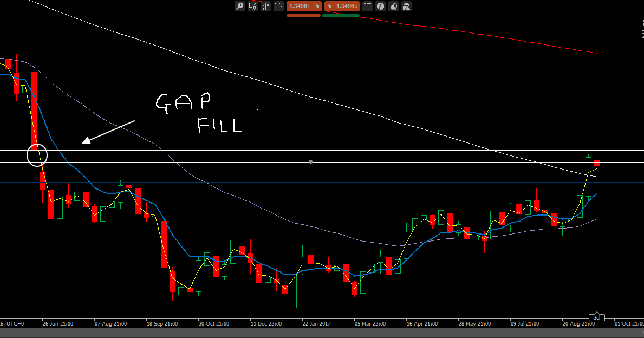Screen dimensions: 644x338
Task: Click the circled candle under GAP FILL annotation
Action: [37, 154]
